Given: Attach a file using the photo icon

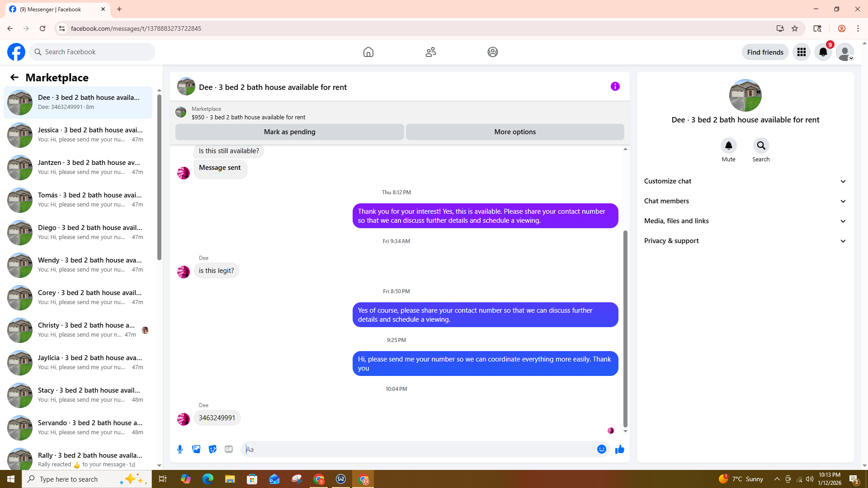Looking at the screenshot, I should click(x=196, y=449).
